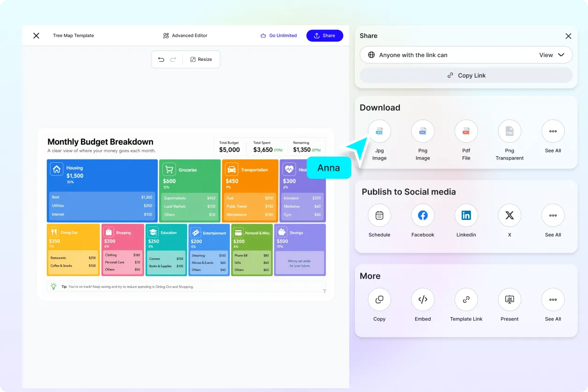
Task: Select the Restaurants $250 row
Action: [73, 258]
